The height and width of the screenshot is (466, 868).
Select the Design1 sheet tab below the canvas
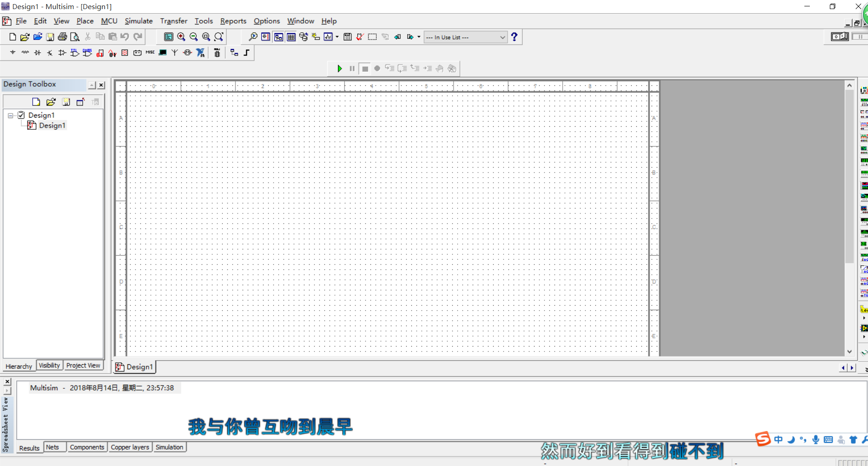tap(135, 367)
